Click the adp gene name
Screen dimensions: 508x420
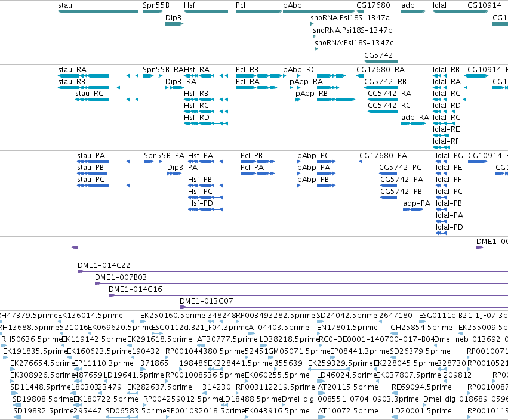tap(408, 5)
